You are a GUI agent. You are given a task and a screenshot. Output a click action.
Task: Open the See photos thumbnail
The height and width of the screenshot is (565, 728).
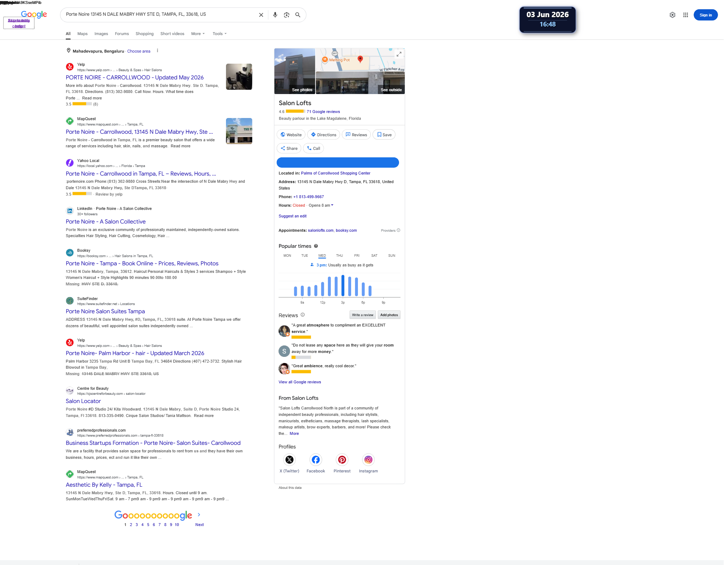tap(295, 71)
